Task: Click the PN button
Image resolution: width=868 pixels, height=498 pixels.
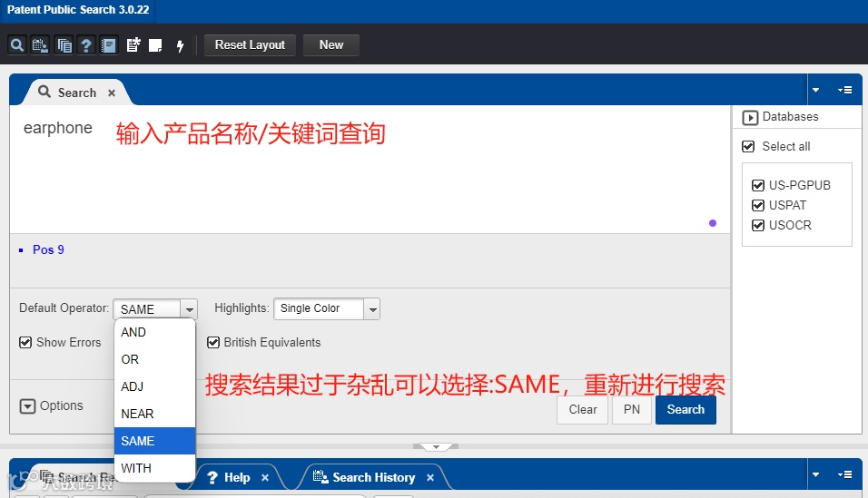Action: pos(632,409)
